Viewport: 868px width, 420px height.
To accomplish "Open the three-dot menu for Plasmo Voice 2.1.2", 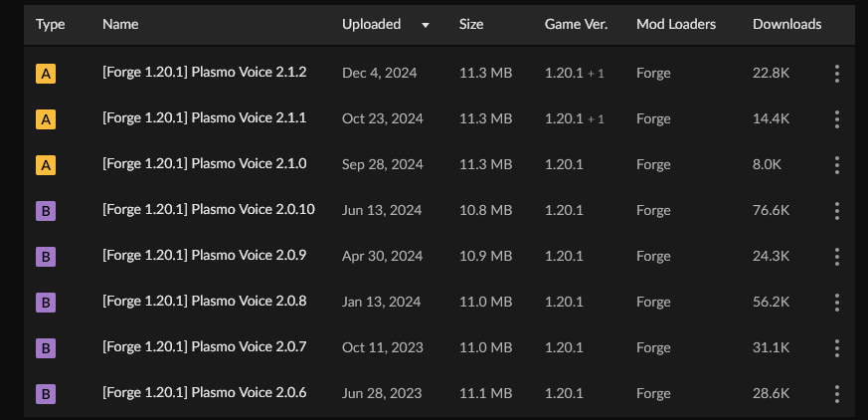I will 836,73.
